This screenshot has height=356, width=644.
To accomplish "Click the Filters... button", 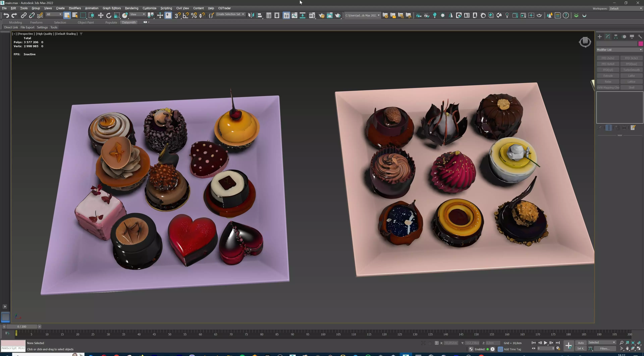I will 605,348.
